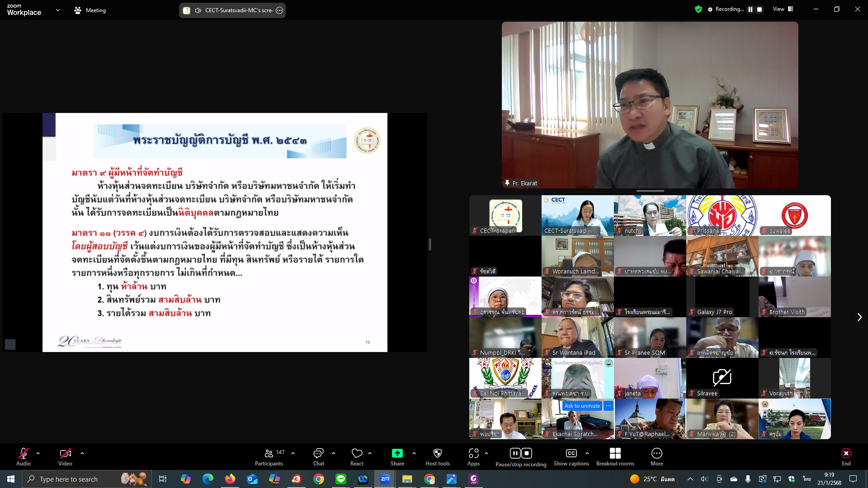Screen dimensions: 868x488
Task: Open the Apps panel
Action: [473, 457]
